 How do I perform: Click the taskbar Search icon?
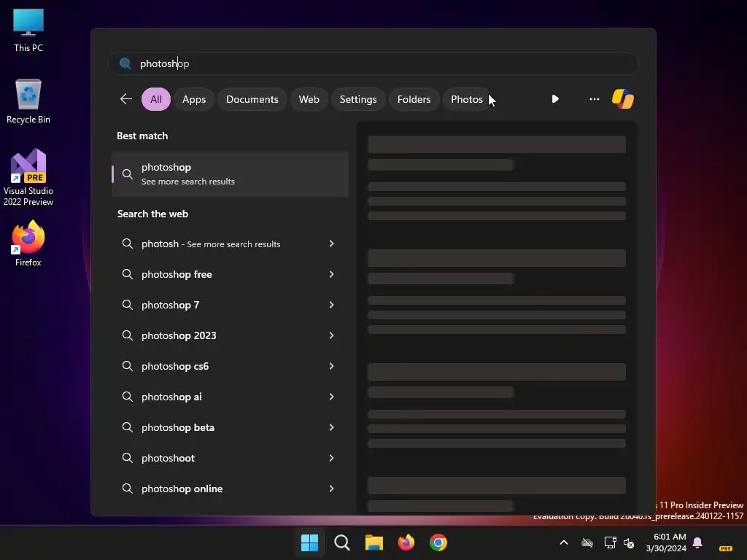341,542
